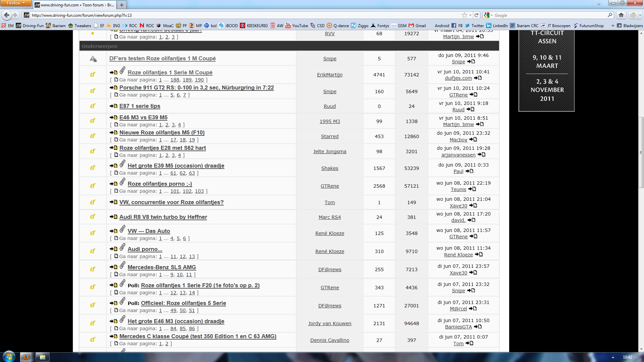Open last poster profile BamiesGTA
The width and height of the screenshot is (644, 362).
coord(458,327)
